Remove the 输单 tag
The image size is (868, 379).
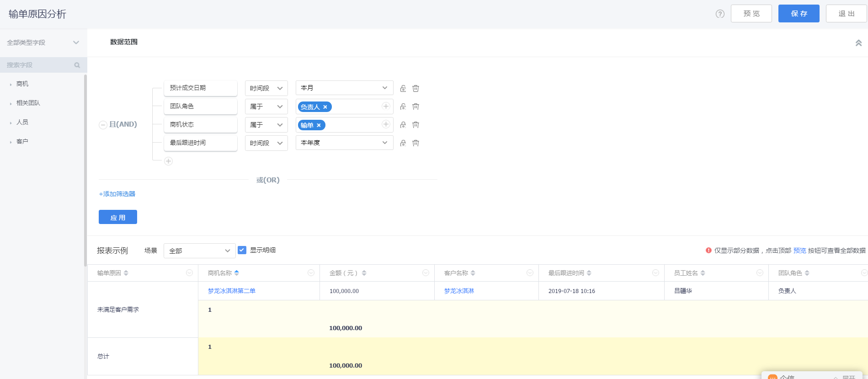(319, 125)
